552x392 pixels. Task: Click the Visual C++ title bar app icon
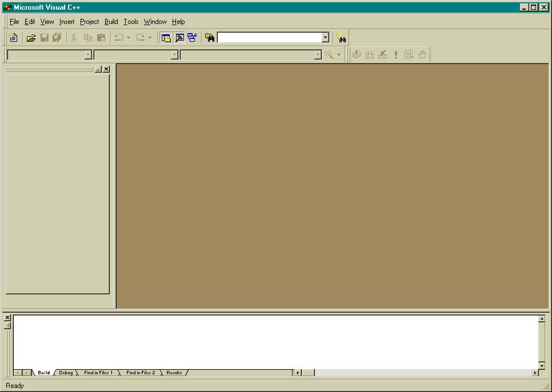click(7, 7)
